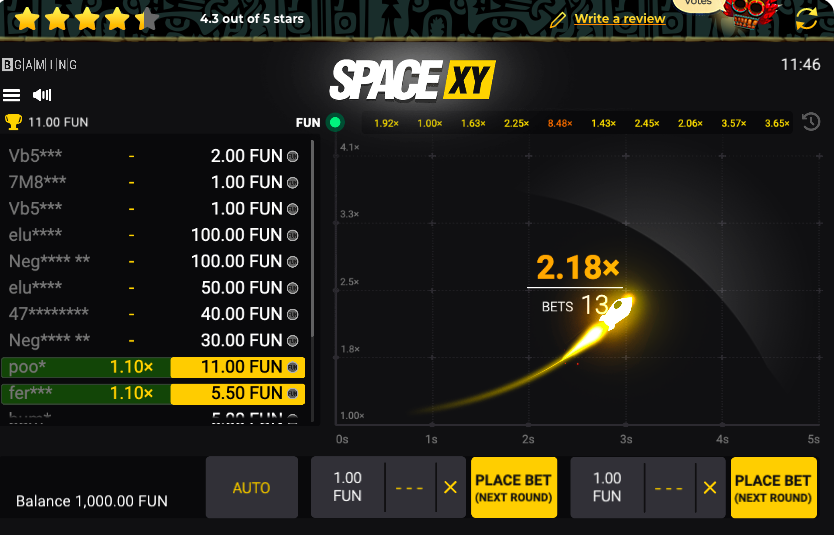Click 7M8*** bet row

coord(154,182)
